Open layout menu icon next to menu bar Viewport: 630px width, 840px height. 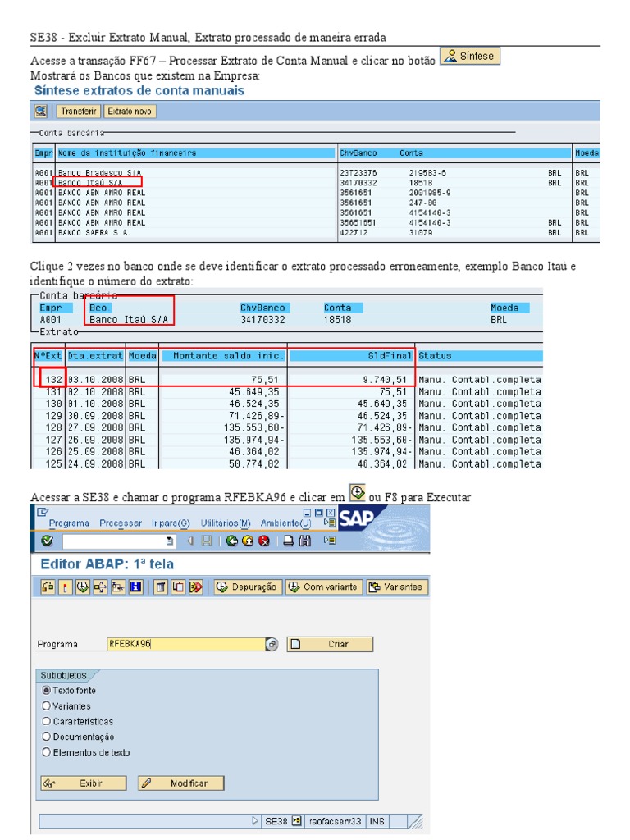pyautogui.click(x=330, y=523)
